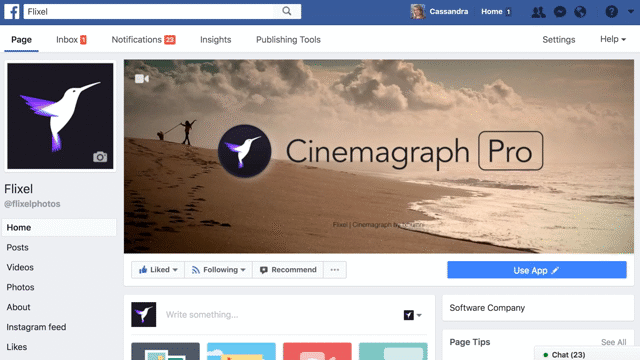The width and height of the screenshot is (640, 360).
Task: Click the Facebook logo icon
Action: [12, 11]
